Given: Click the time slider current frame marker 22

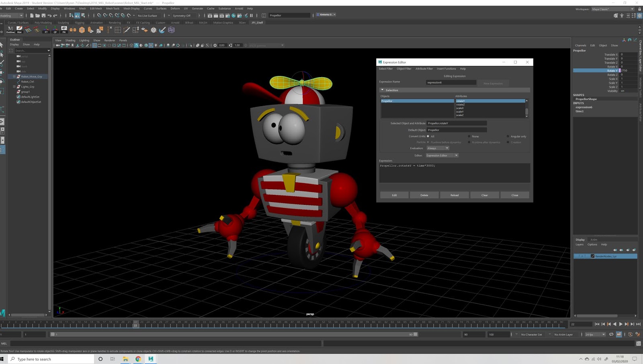Looking at the screenshot, I should [x=135, y=324].
